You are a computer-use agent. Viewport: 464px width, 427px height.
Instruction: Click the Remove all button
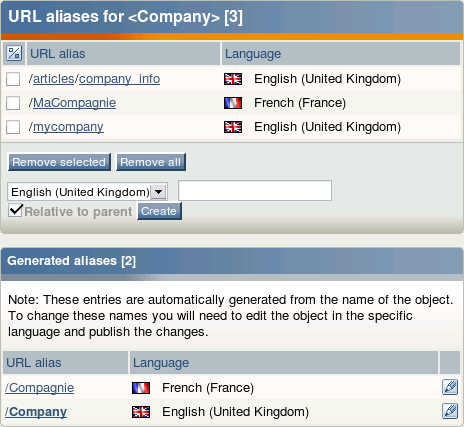coord(151,162)
